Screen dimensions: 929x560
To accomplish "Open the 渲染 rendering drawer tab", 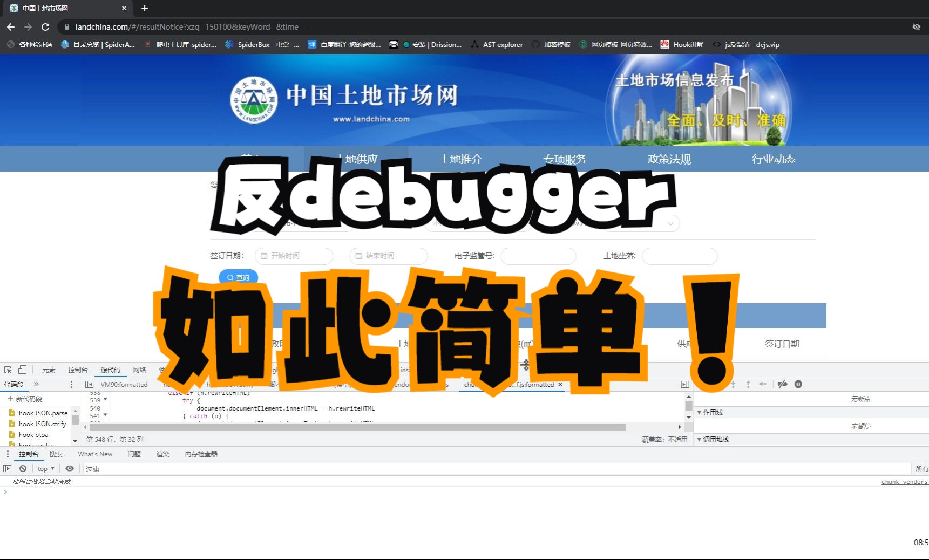I will [x=162, y=454].
